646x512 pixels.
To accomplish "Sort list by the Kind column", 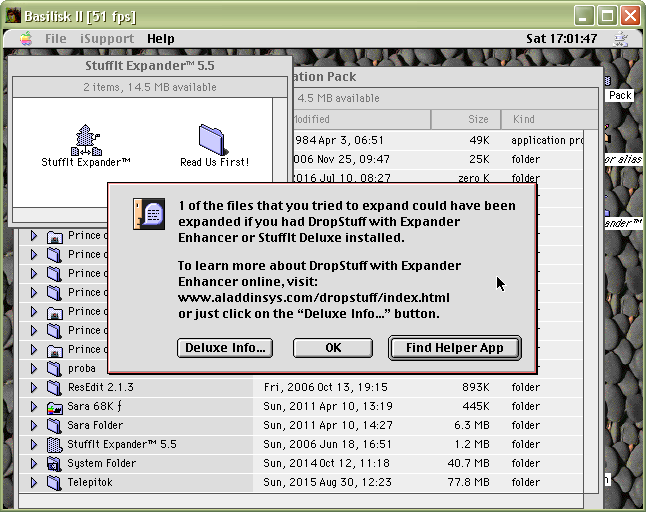I will coord(550,119).
